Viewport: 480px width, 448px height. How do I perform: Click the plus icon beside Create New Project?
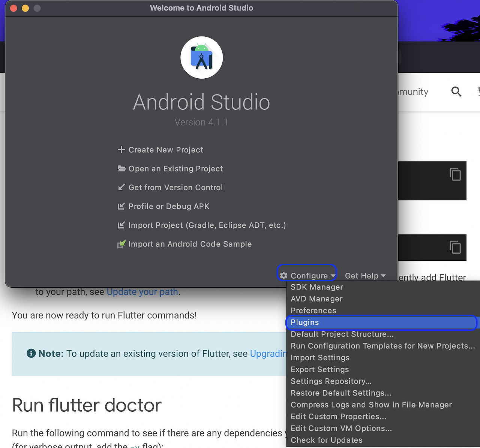(x=121, y=150)
